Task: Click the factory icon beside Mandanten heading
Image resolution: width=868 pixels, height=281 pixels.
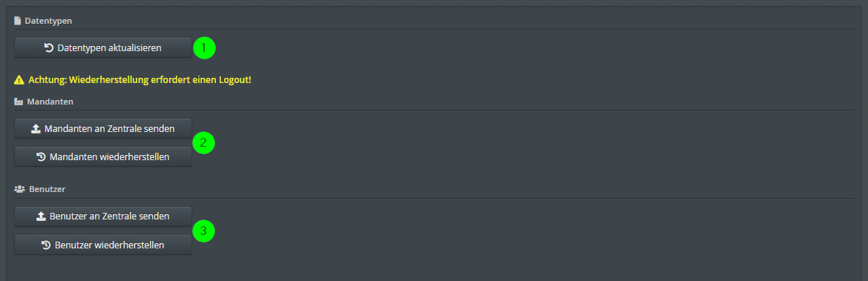Action: click(x=19, y=102)
